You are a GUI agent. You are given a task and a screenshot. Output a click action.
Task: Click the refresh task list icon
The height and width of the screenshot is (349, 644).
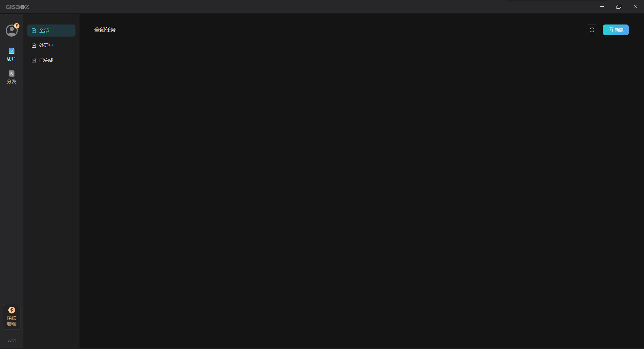click(592, 30)
